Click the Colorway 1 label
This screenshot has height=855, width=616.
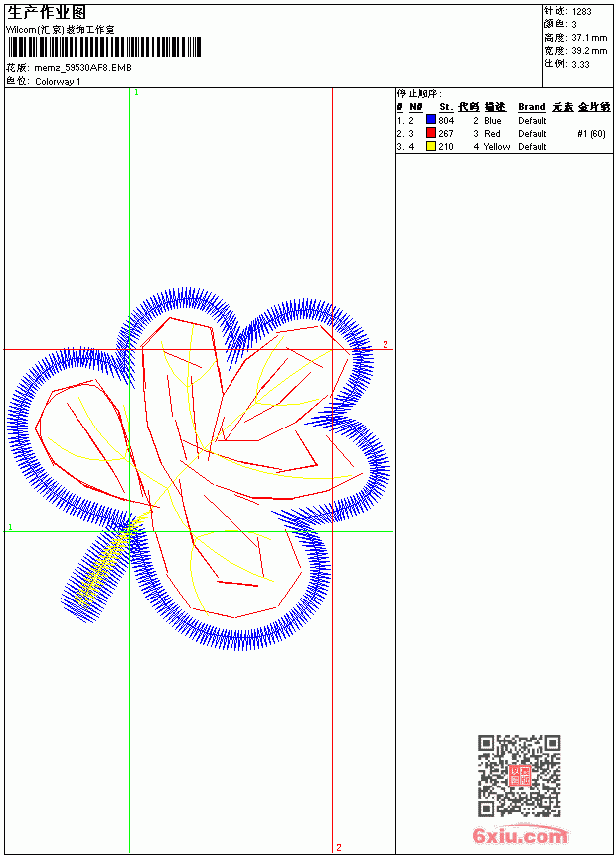pos(58,82)
